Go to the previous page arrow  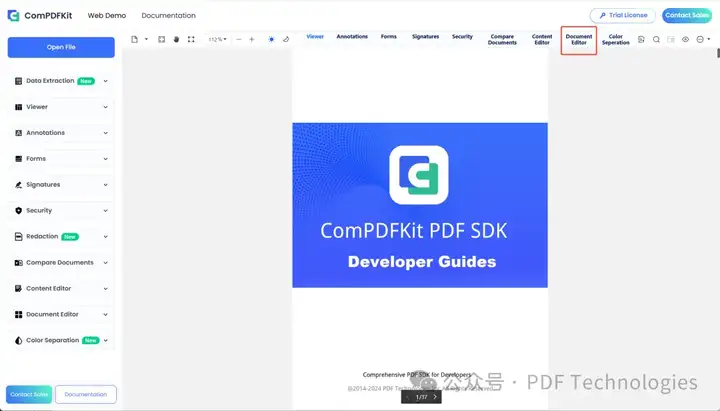click(x=407, y=397)
